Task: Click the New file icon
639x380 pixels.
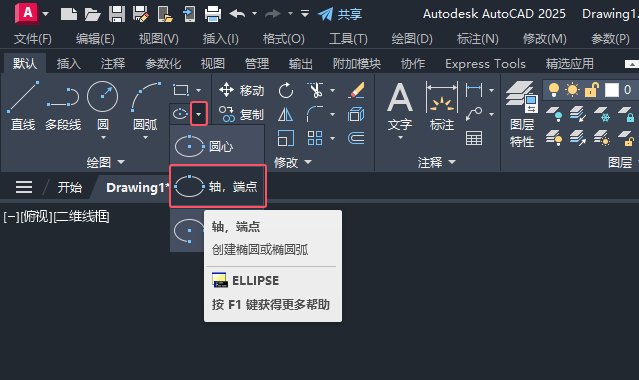Action: [x=68, y=14]
